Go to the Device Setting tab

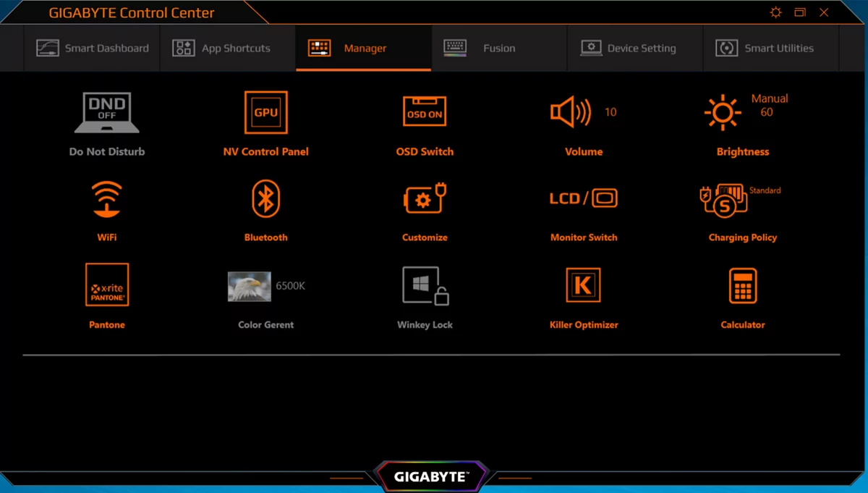[x=635, y=49]
